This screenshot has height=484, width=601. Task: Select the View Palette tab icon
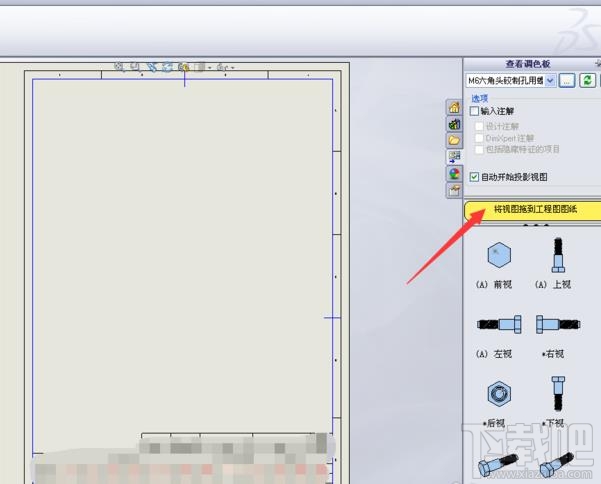[454, 157]
